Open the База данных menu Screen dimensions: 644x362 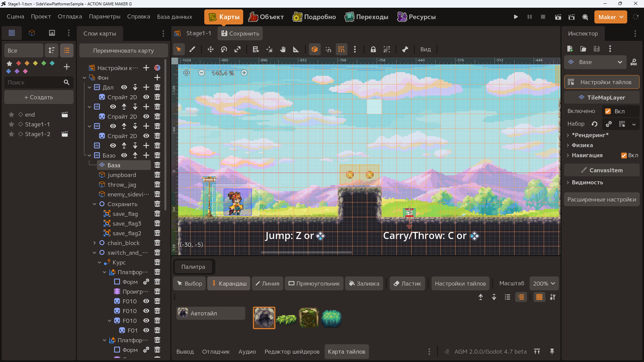(174, 17)
